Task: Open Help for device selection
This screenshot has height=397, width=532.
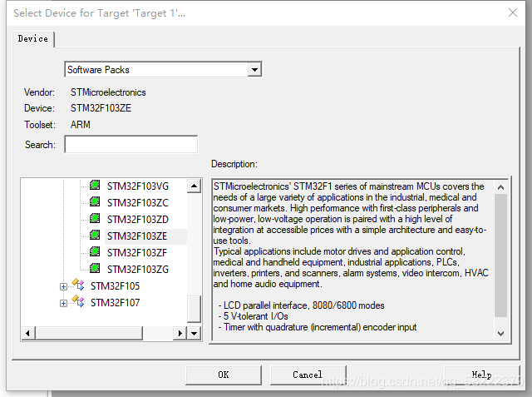Action: click(482, 375)
